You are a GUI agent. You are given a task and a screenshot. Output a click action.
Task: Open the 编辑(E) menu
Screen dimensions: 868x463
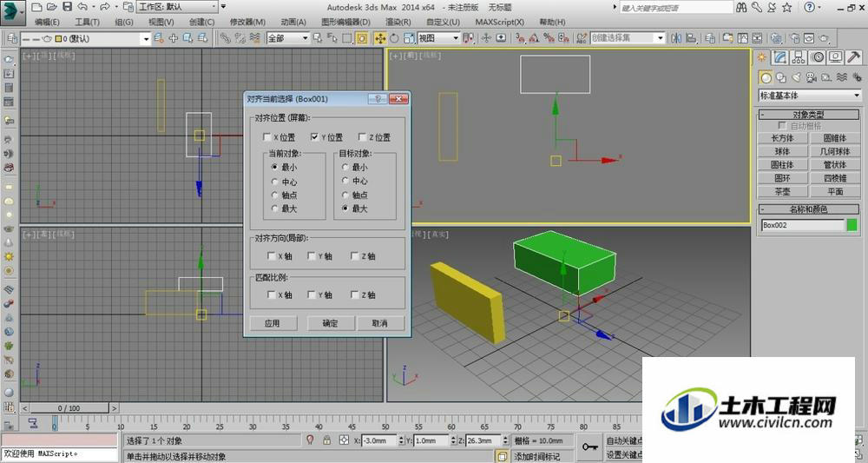[x=47, y=23]
